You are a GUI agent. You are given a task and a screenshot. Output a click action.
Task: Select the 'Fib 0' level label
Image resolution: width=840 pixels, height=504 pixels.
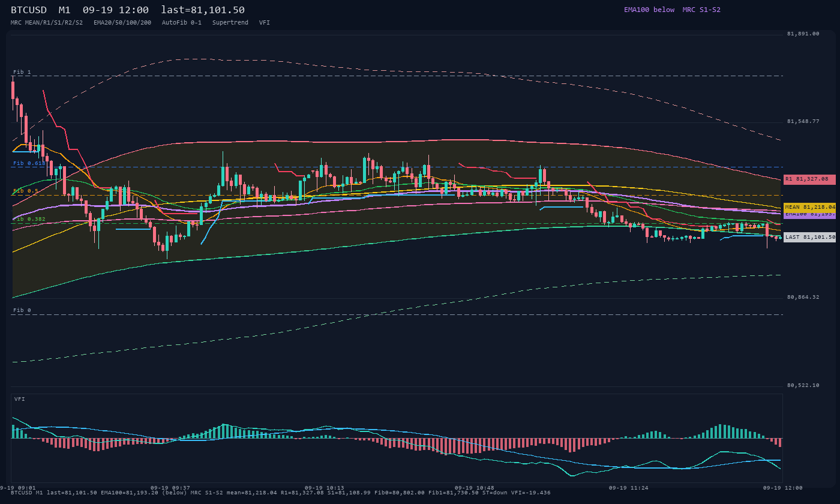tap(22, 310)
